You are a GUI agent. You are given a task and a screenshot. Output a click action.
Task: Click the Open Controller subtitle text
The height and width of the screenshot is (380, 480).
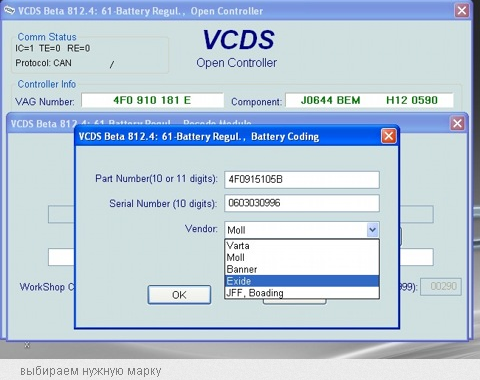point(236,63)
